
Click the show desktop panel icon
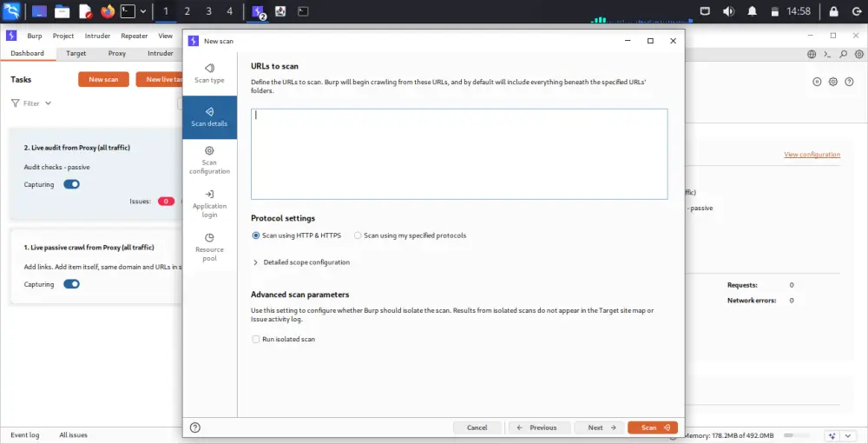pos(39,11)
